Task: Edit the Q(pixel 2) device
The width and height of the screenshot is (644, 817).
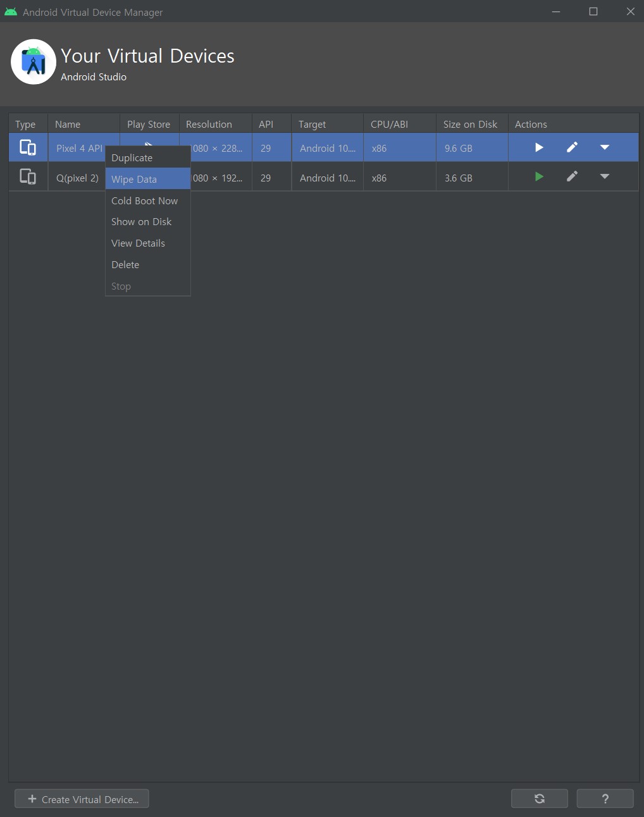Action: (572, 177)
